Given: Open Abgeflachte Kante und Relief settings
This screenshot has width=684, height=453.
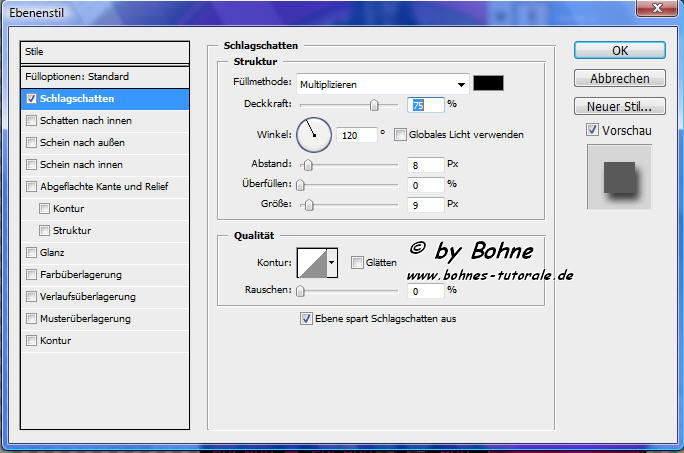Looking at the screenshot, I should pyautogui.click(x=104, y=187).
